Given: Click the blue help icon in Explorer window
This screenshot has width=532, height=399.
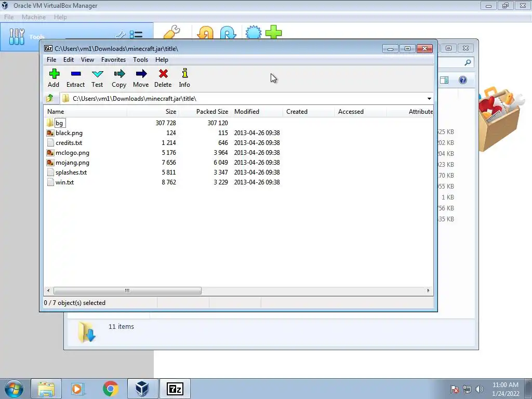Looking at the screenshot, I should click(x=463, y=80).
